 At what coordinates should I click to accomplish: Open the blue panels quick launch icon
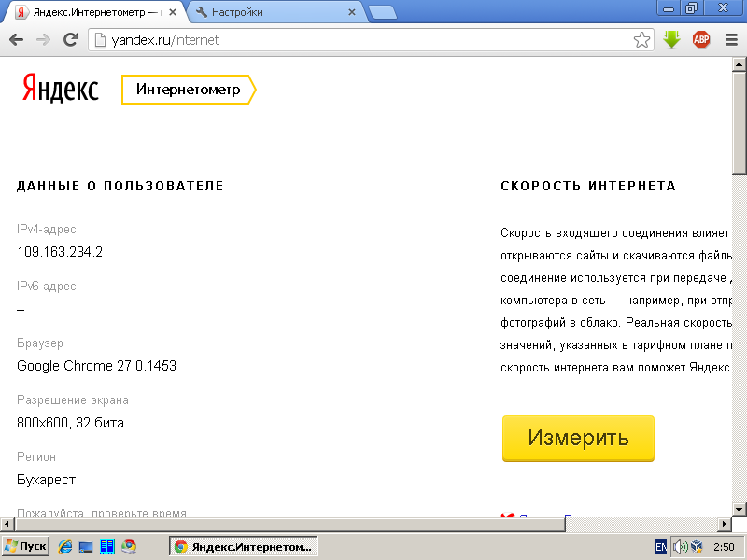pyautogui.click(x=107, y=547)
